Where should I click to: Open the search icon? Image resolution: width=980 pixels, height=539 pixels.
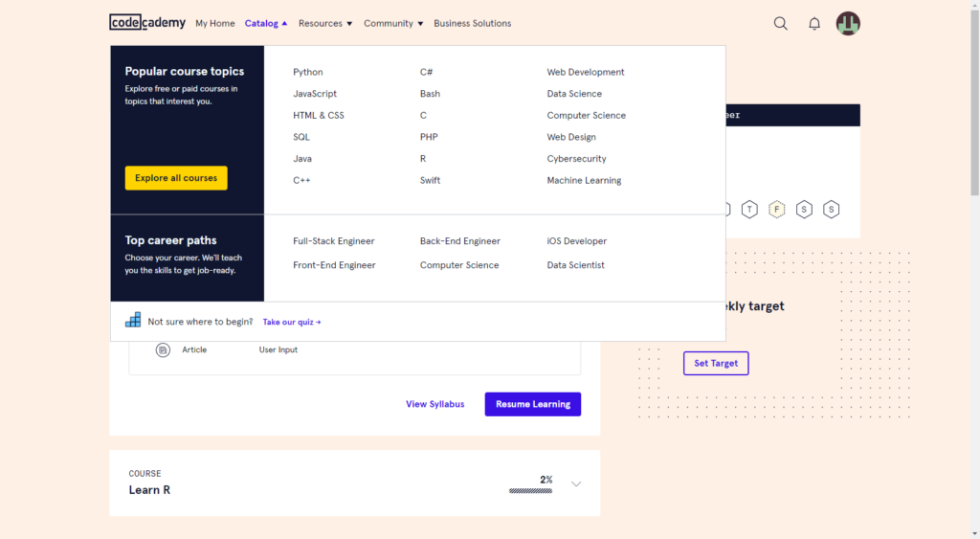[781, 24]
